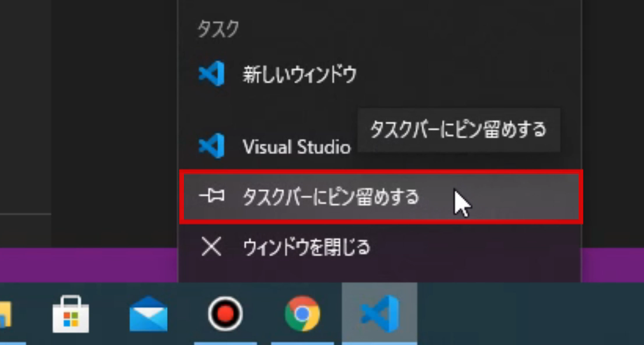This screenshot has width=644, height=345.
Task: Select "新しいウィンドウ" in the jump list
Action: pos(380,74)
